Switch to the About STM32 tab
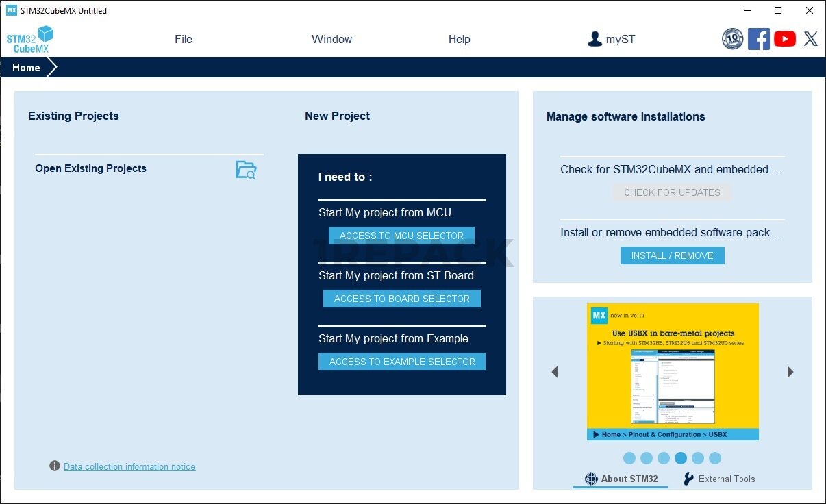Screen dimensions: 826x504 point(621,479)
